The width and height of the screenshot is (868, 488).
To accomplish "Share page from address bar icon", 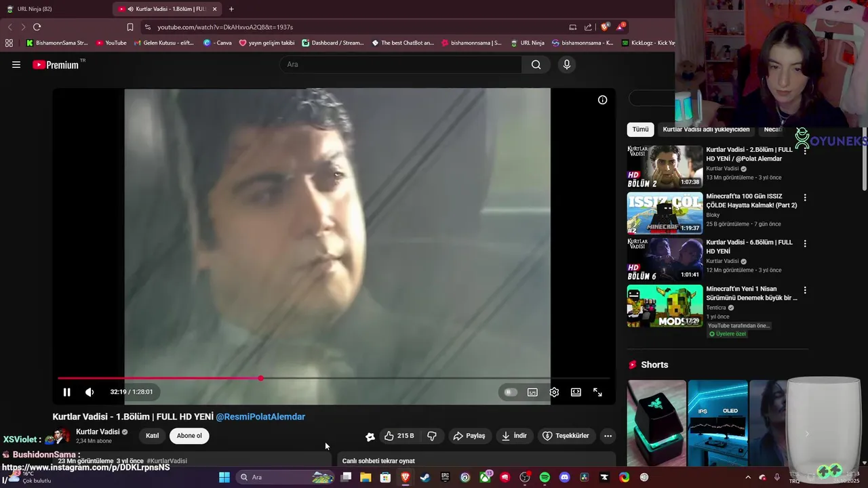I will click(x=588, y=27).
